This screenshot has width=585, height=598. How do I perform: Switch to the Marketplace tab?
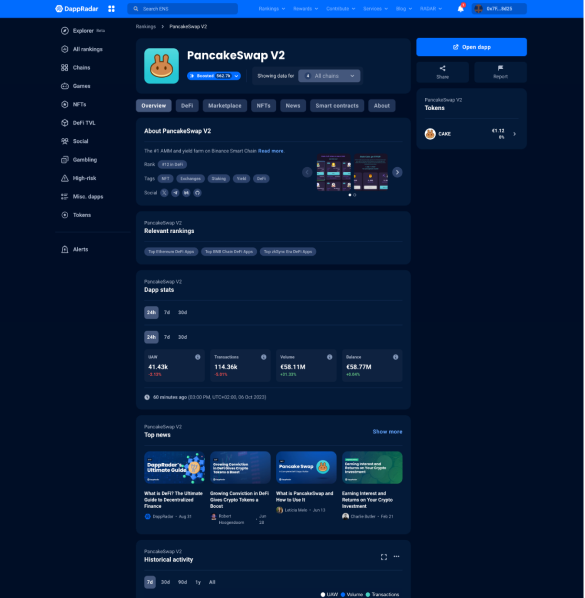click(x=225, y=106)
